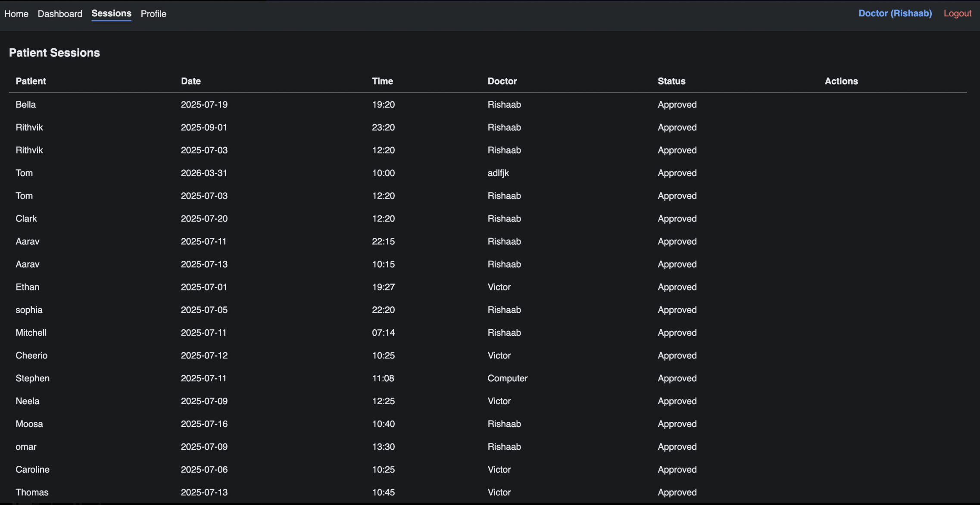Go to the Dashboard page
The height and width of the screenshot is (505, 980).
(x=60, y=14)
